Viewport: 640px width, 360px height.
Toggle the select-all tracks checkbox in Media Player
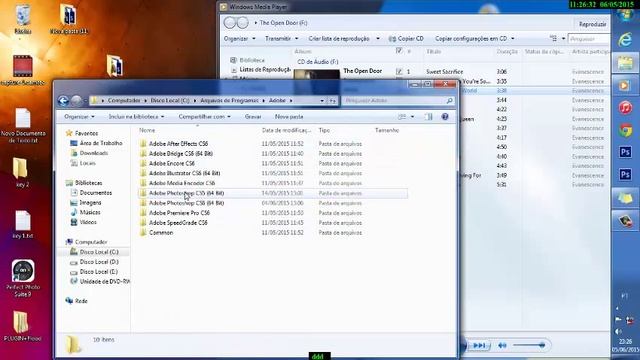point(399,51)
